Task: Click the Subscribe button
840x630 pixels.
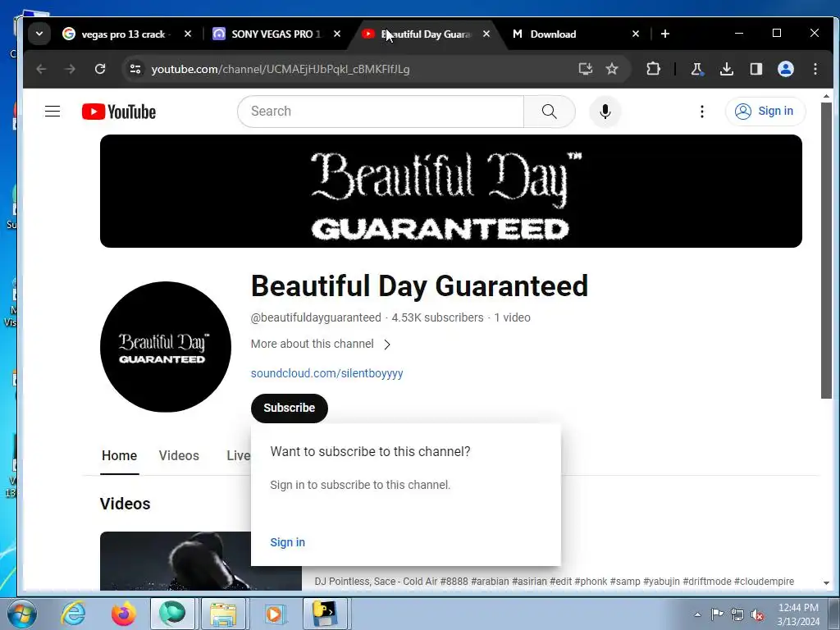Action: [x=290, y=409]
